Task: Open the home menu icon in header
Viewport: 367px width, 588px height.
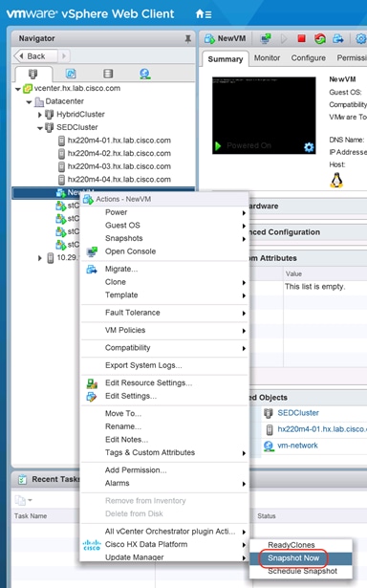Action: [204, 14]
